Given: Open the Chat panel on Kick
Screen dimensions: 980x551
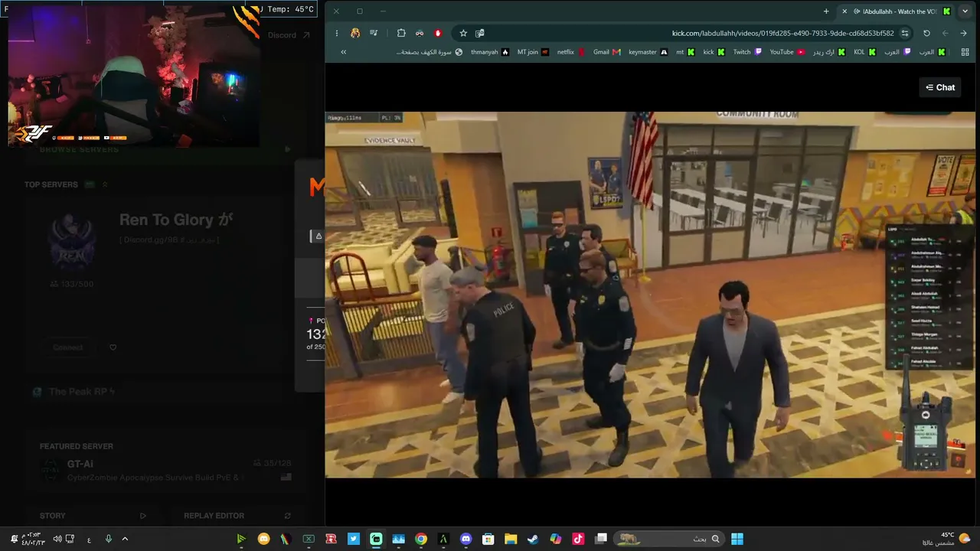Looking at the screenshot, I should (939, 87).
